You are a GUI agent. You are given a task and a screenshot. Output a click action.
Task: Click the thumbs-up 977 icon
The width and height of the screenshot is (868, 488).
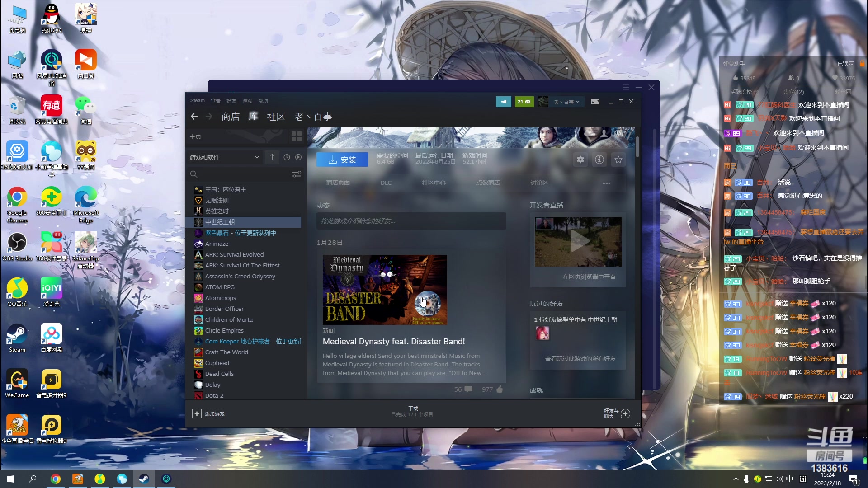(500, 389)
